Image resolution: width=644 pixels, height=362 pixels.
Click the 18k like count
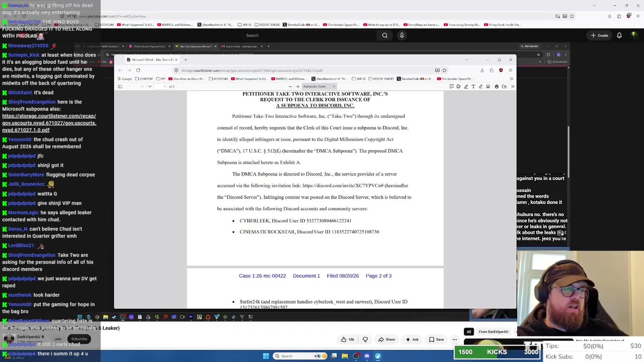(351, 339)
